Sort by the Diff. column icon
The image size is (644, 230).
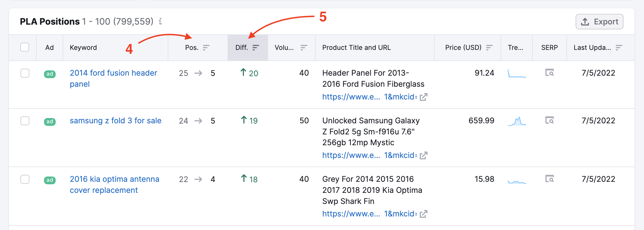256,48
